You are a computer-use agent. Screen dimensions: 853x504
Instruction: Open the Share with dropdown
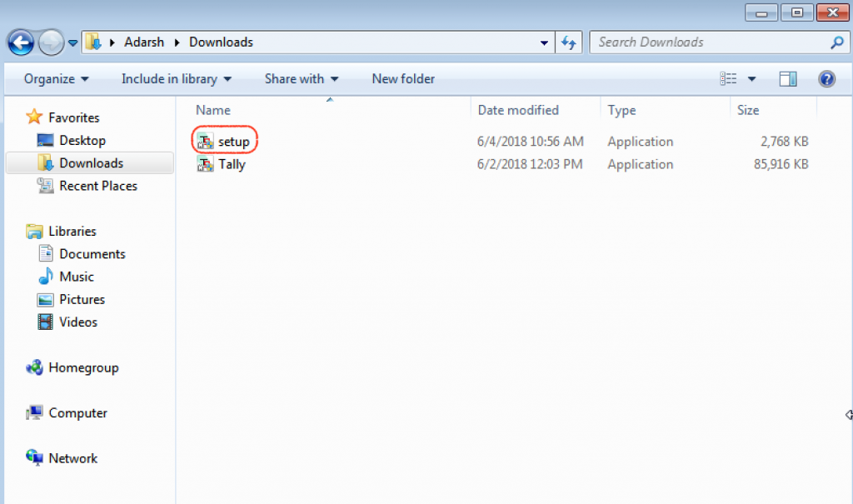click(x=301, y=78)
